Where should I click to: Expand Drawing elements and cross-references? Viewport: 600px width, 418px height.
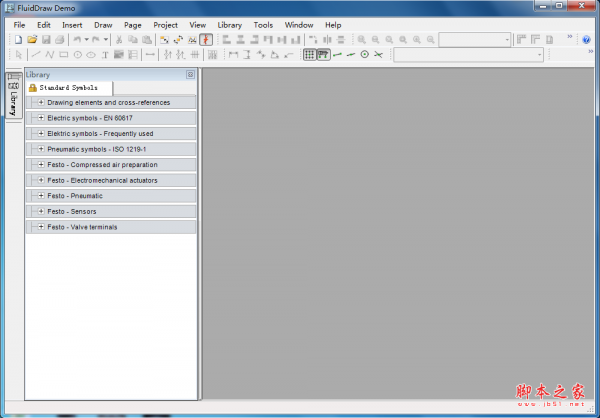(x=41, y=102)
